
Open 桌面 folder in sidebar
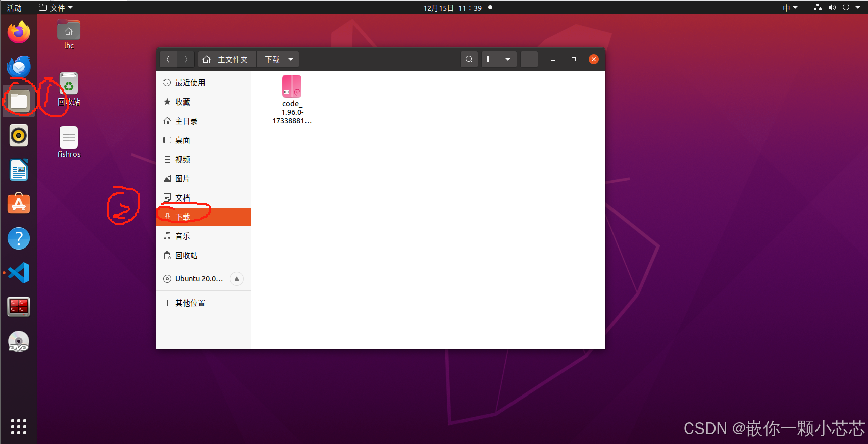pos(203,140)
